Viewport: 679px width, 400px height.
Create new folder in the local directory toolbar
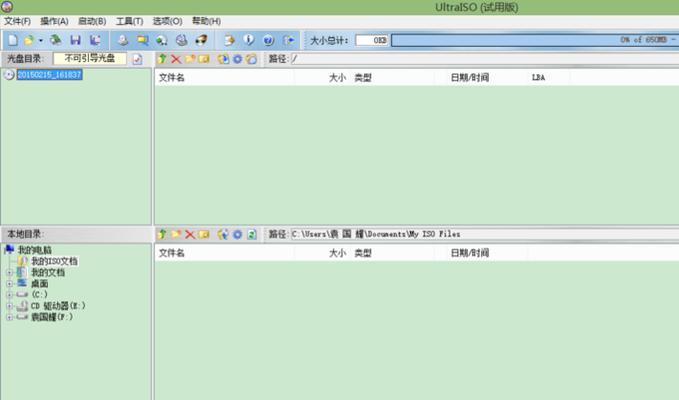point(176,234)
